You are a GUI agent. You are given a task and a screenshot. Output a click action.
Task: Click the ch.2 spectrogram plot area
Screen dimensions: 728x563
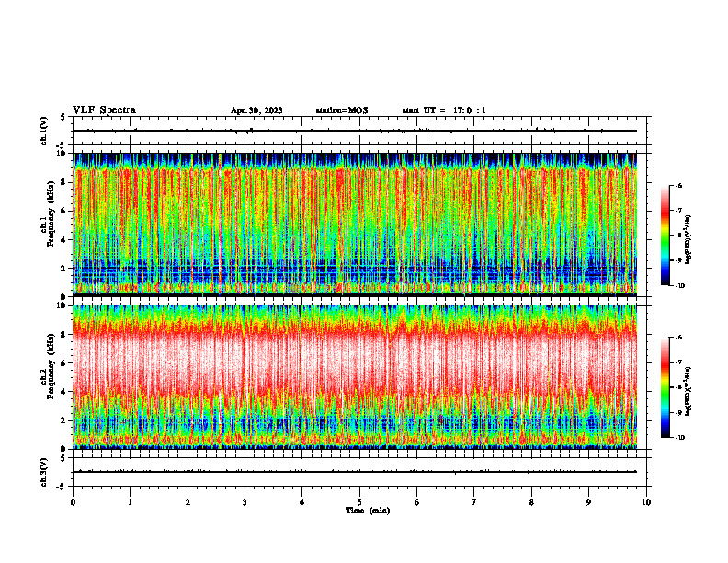tap(355, 377)
